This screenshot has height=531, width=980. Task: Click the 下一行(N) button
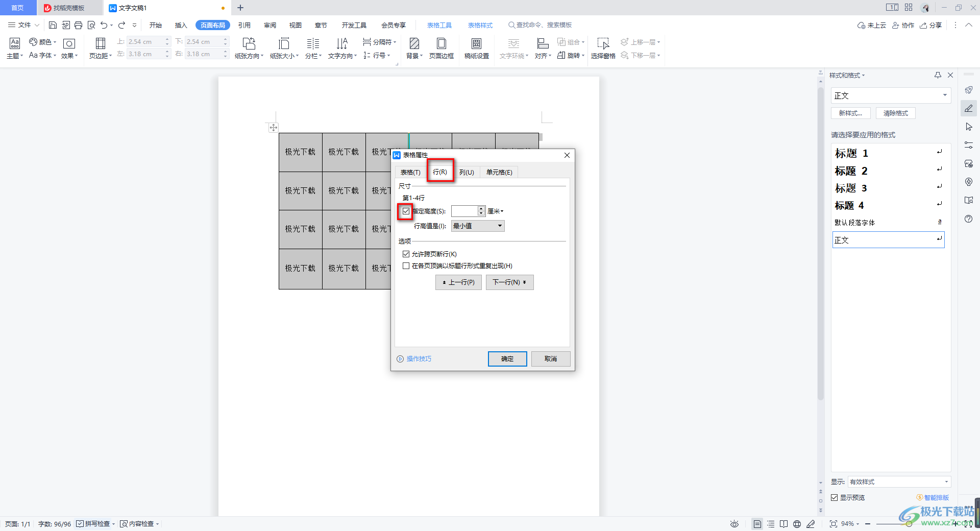pyautogui.click(x=509, y=282)
